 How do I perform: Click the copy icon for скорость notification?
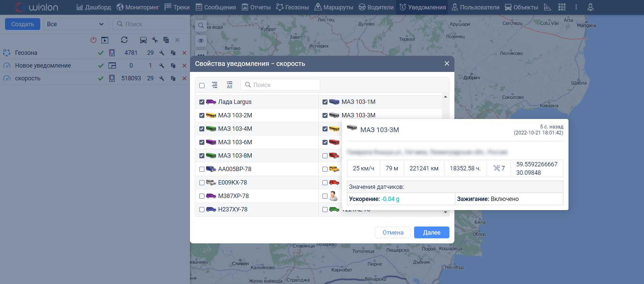(x=173, y=78)
